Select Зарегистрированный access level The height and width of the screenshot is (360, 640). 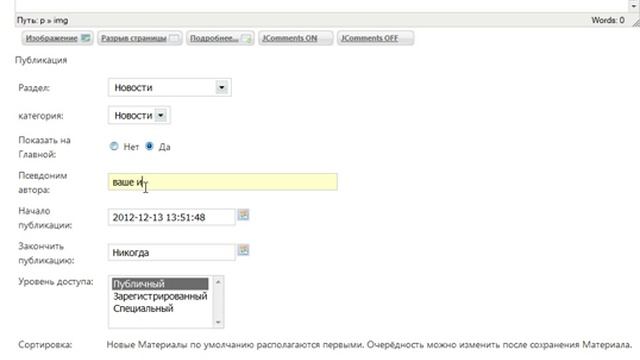160,296
